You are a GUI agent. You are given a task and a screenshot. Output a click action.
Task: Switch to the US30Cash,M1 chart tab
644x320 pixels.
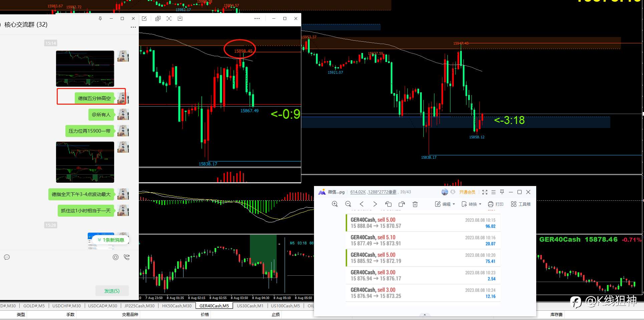point(250,306)
